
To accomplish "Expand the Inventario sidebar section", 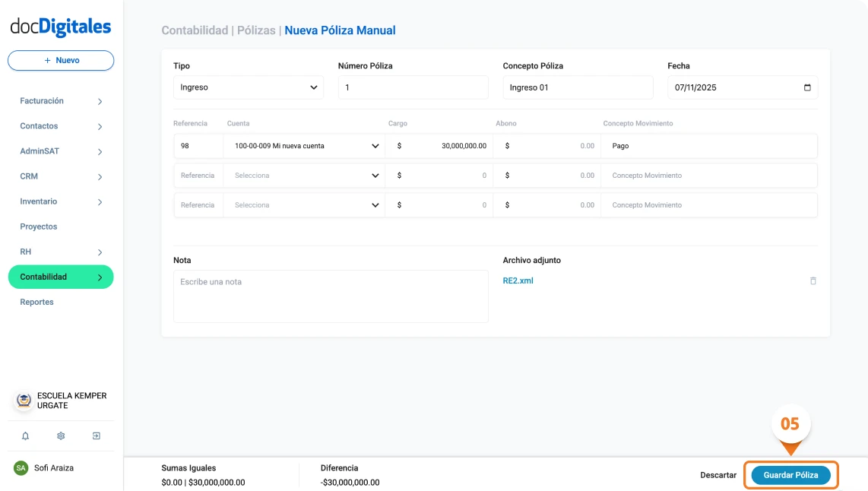I will point(61,201).
